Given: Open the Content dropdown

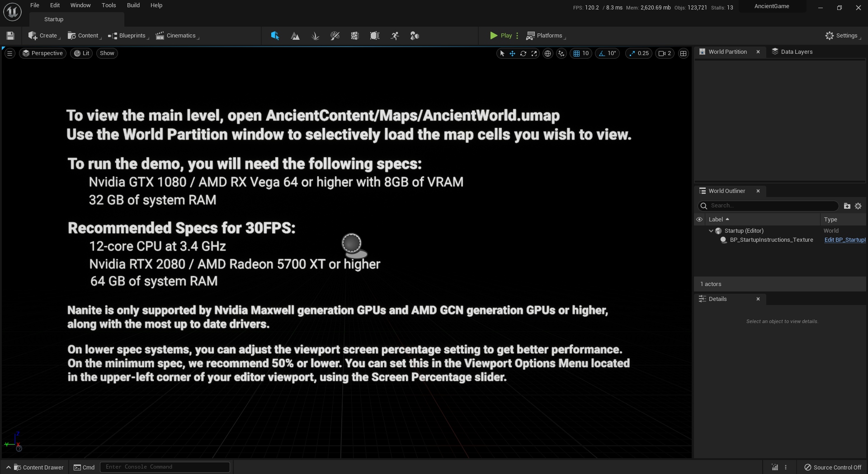Looking at the screenshot, I should tap(84, 36).
